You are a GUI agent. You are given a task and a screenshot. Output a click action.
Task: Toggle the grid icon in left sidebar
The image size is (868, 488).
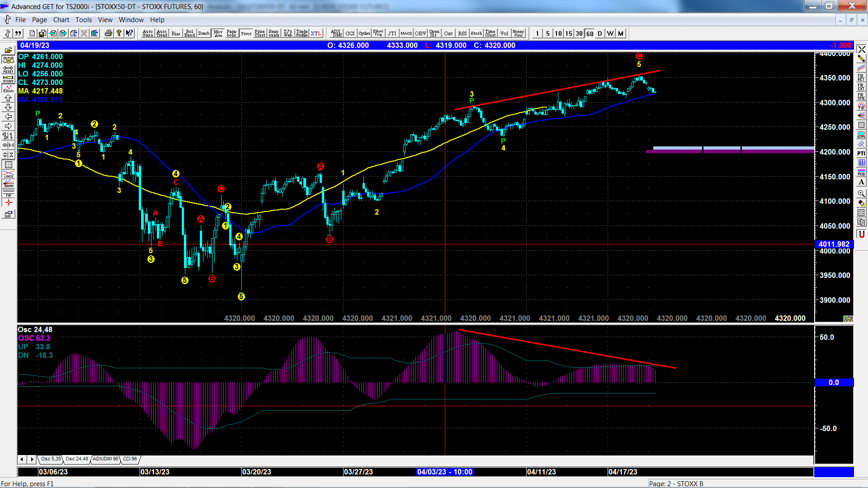8,164
